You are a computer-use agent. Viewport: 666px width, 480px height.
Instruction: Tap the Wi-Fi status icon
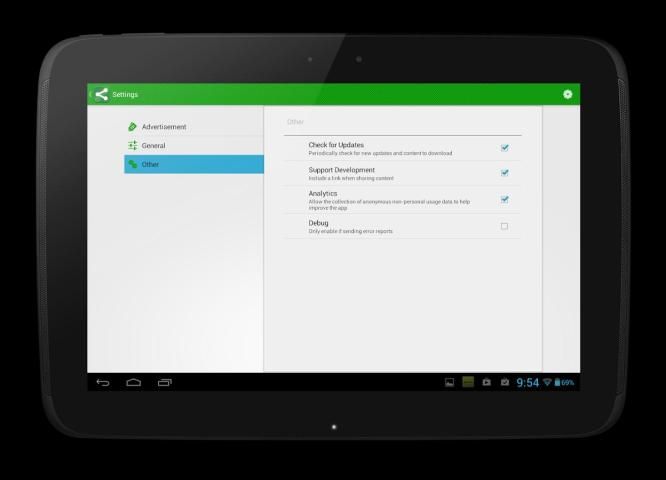tap(547, 382)
